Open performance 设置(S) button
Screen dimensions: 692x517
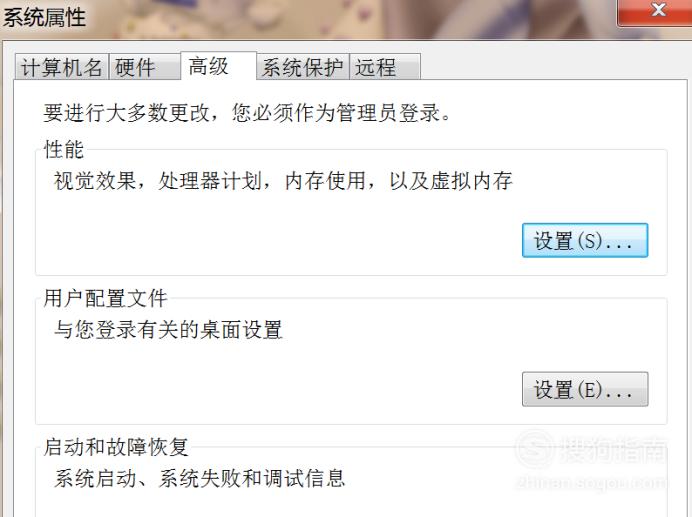pos(585,241)
